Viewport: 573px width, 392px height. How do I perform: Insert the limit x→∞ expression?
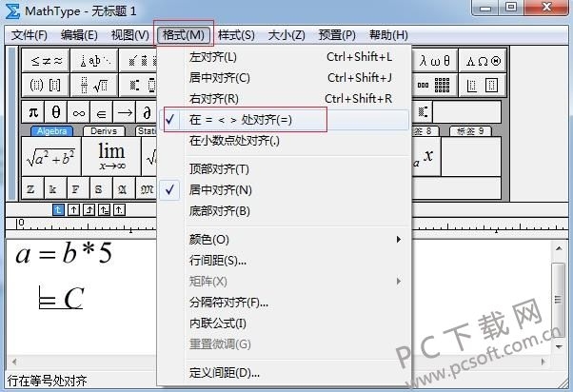(x=111, y=157)
